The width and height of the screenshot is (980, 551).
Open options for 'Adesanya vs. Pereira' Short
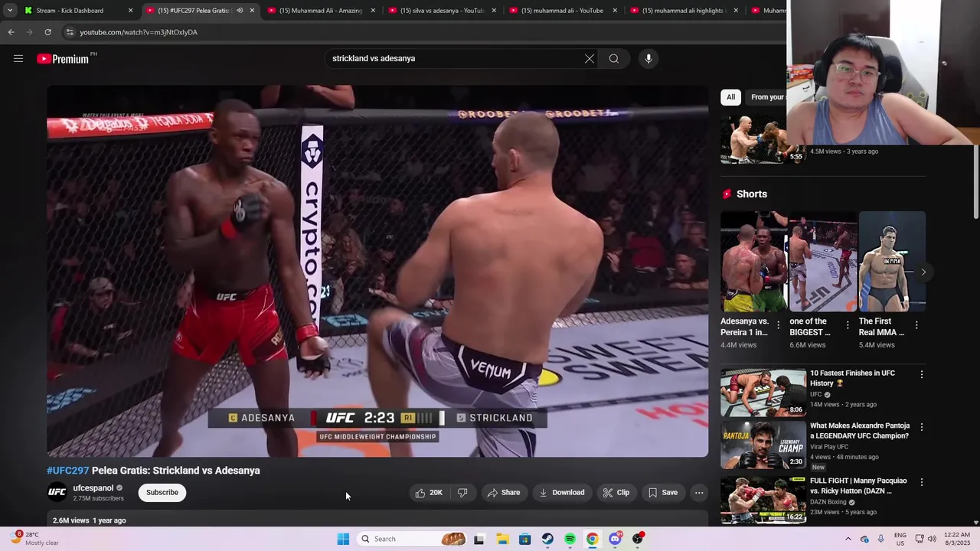[779, 325]
